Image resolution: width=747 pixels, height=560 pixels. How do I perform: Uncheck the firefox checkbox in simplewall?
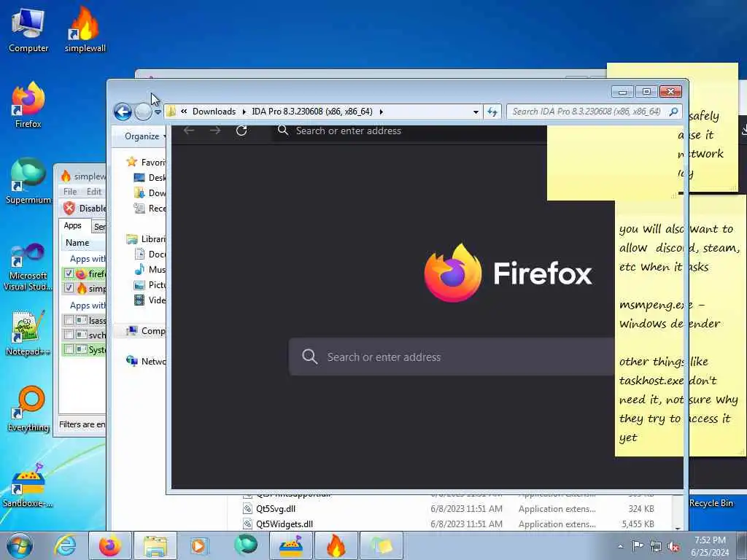click(x=69, y=273)
